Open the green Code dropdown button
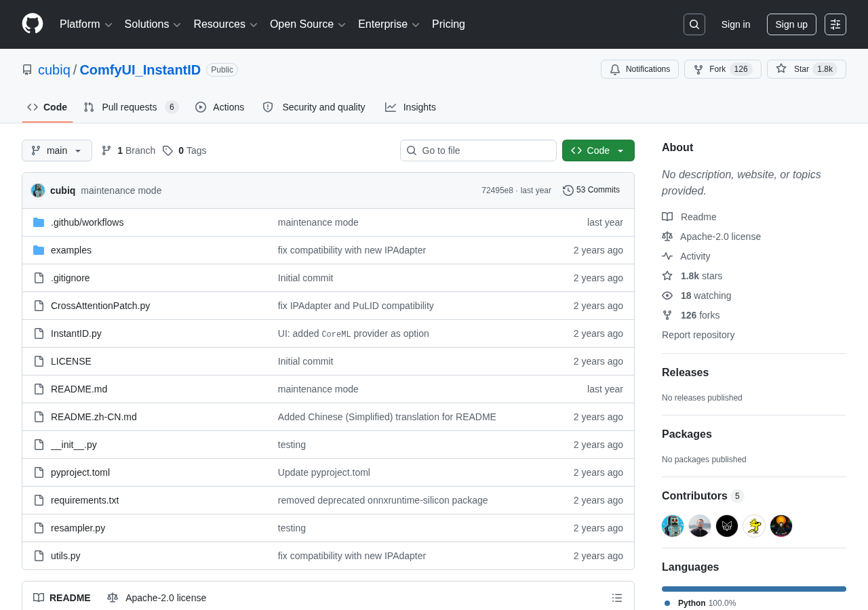The height and width of the screenshot is (610, 868). (598, 150)
